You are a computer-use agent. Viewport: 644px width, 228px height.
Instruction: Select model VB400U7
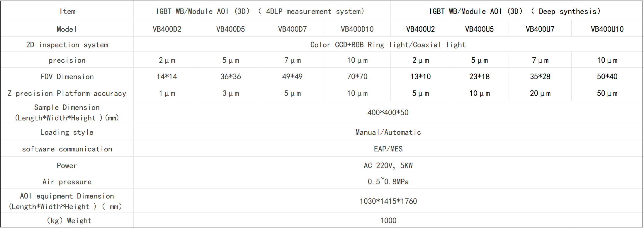click(540, 29)
